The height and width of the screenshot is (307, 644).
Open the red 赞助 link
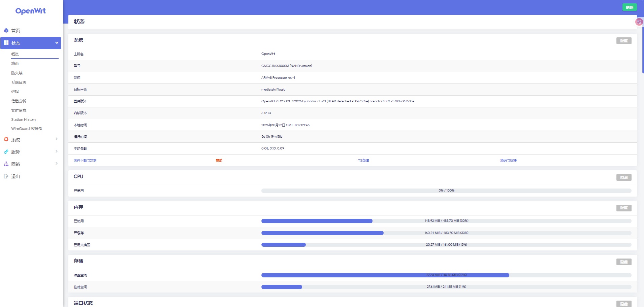click(219, 161)
